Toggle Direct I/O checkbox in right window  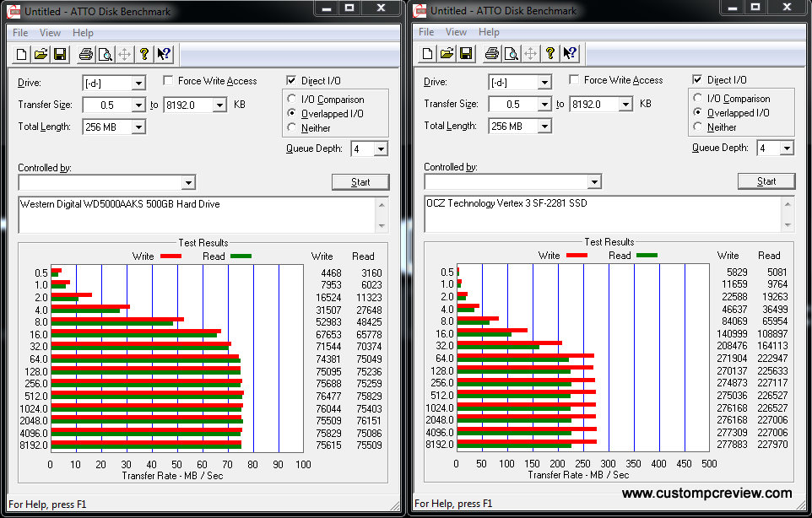pyautogui.click(x=697, y=79)
